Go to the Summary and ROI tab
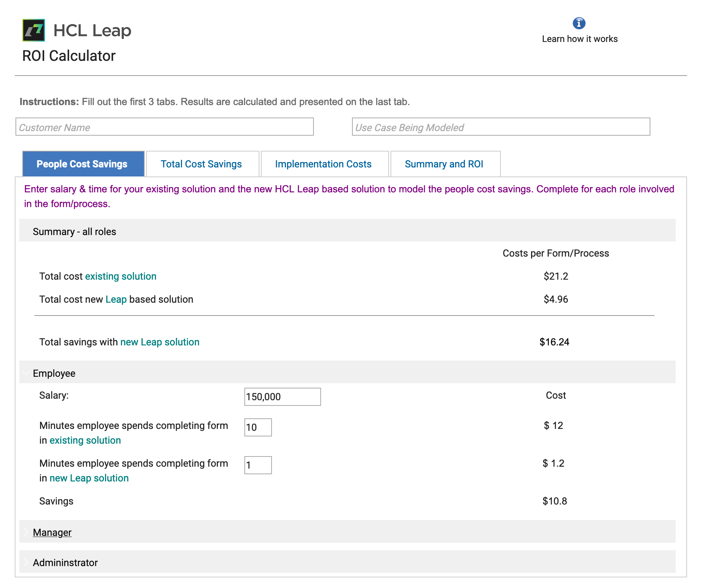The width and height of the screenshot is (701, 588). [x=446, y=164]
